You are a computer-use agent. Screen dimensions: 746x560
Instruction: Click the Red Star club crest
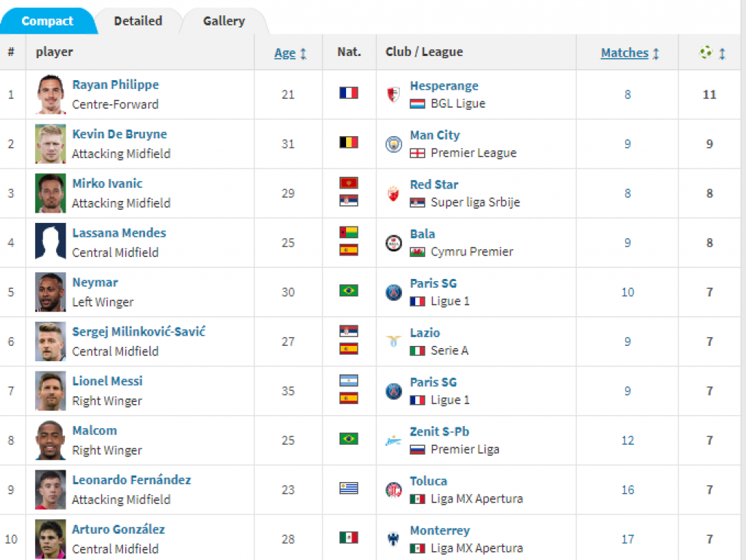(393, 194)
